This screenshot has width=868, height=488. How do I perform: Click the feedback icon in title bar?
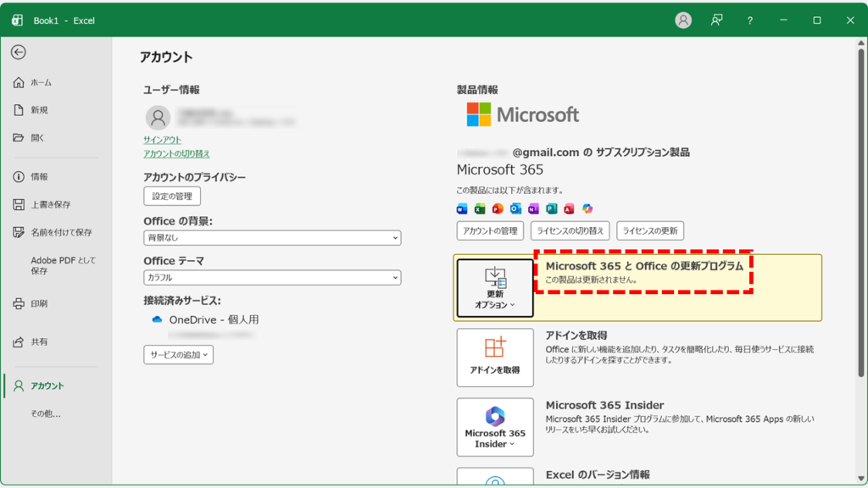[716, 20]
